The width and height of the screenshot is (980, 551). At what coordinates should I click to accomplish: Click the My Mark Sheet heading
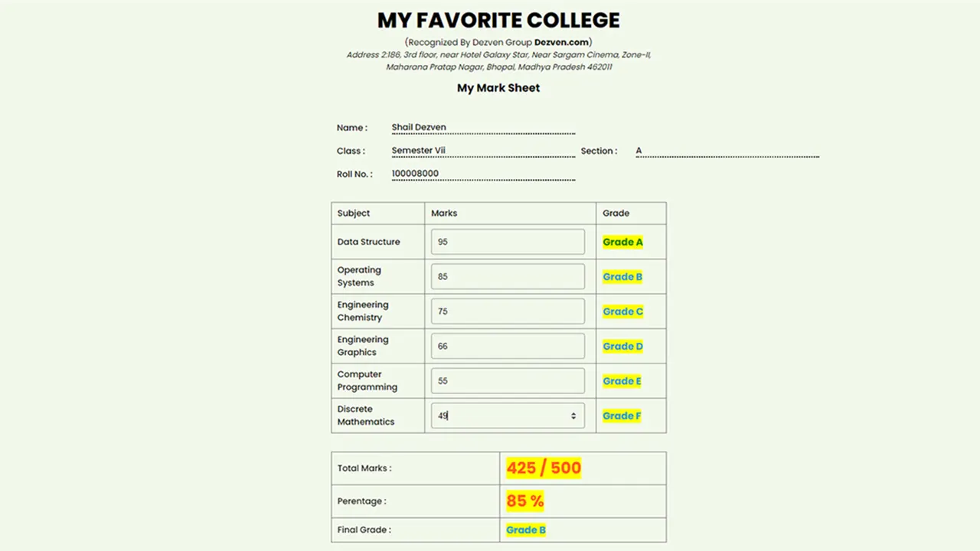[498, 87]
